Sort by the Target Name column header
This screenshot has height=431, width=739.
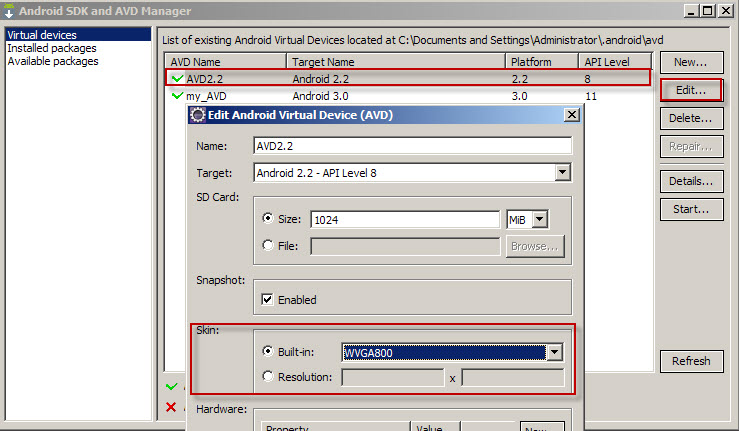click(396, 62)
